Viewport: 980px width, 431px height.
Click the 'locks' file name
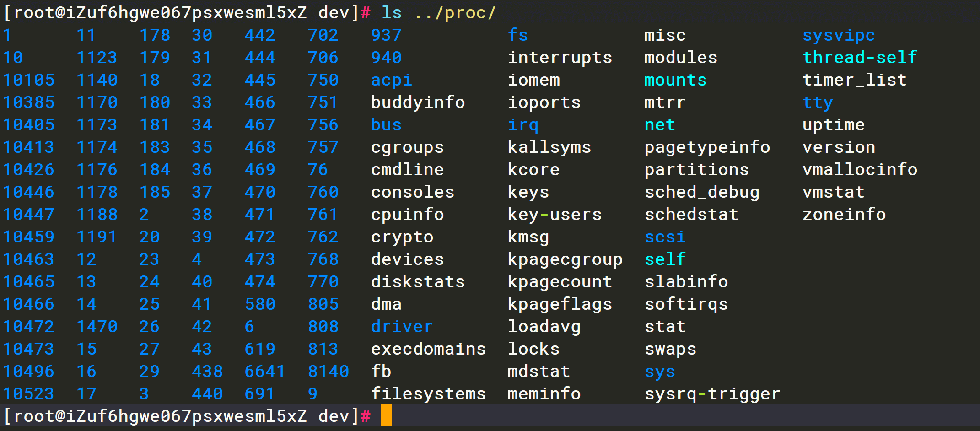[534, 349]
